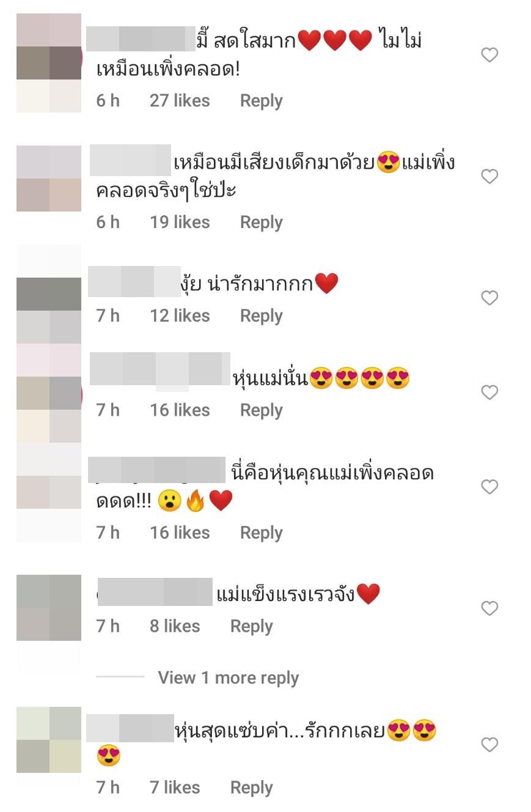Like the comment with 7 likes
Image resolution: width=531 pixels, height=812 pixels.
[489, 745]
